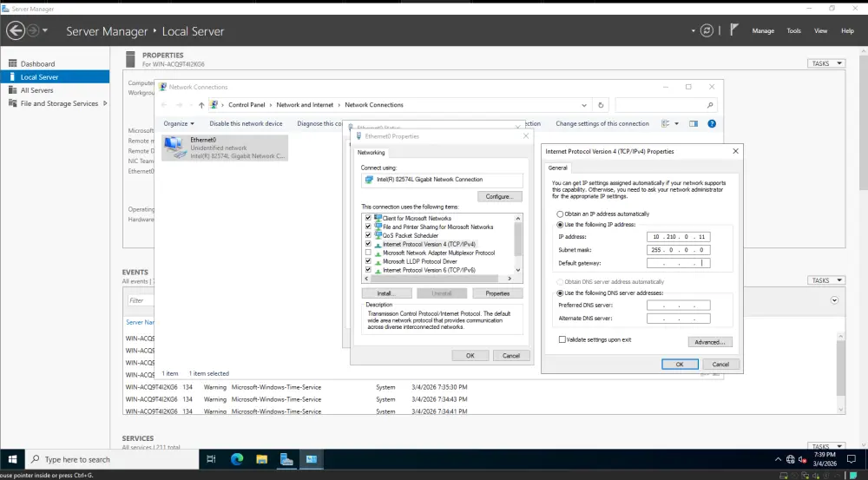Open the Manage menu
868x480 pixels.
click(x=763, y=30)
